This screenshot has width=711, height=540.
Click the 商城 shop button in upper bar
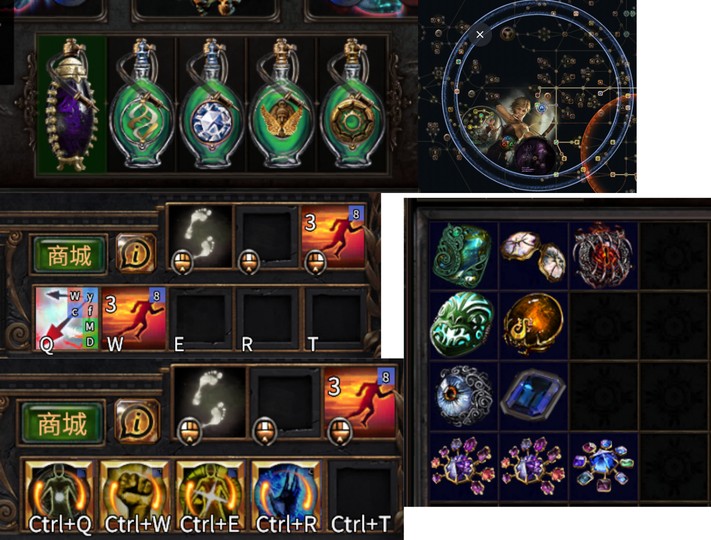pos(69,255)
